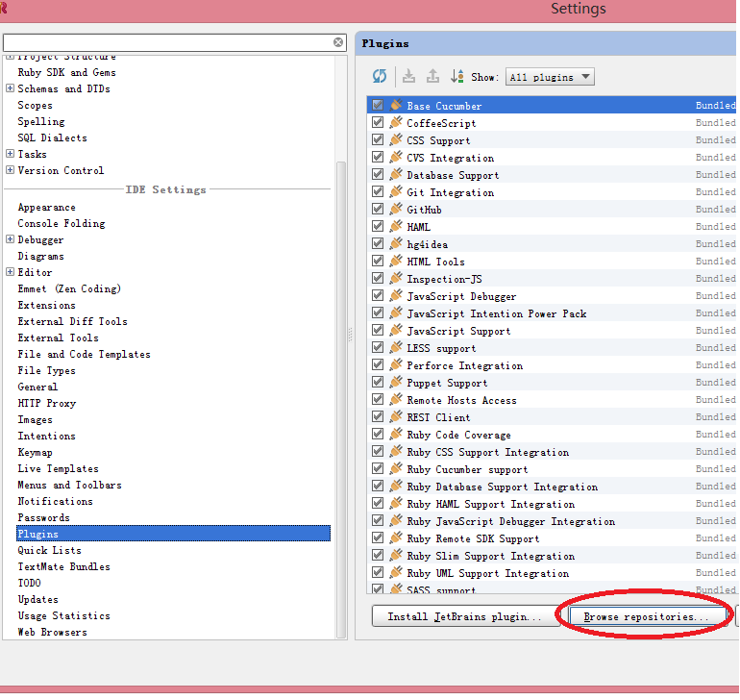Select the SQL Dialects entry
Screen dimensions: 740x700
(53, 137)
